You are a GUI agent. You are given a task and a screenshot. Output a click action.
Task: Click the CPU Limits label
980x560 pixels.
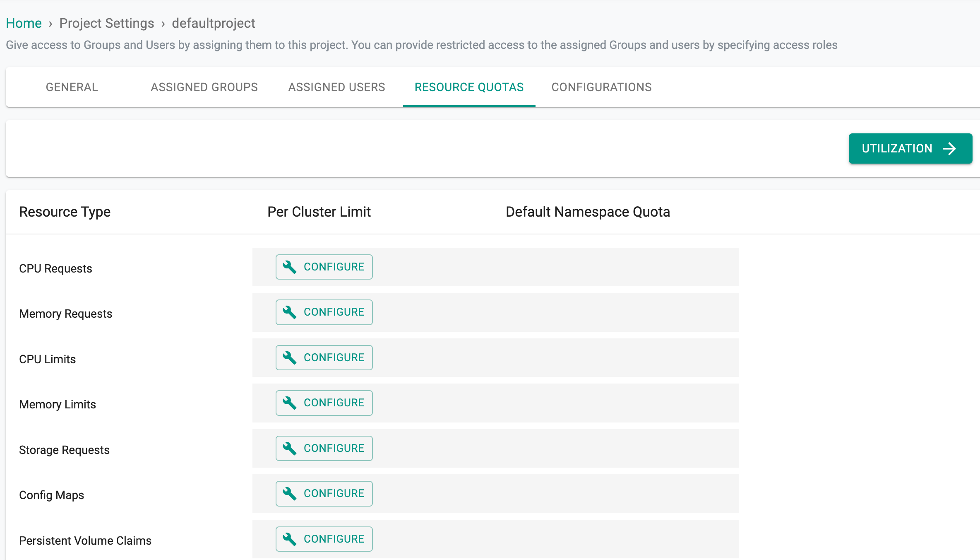click(48, 359)
